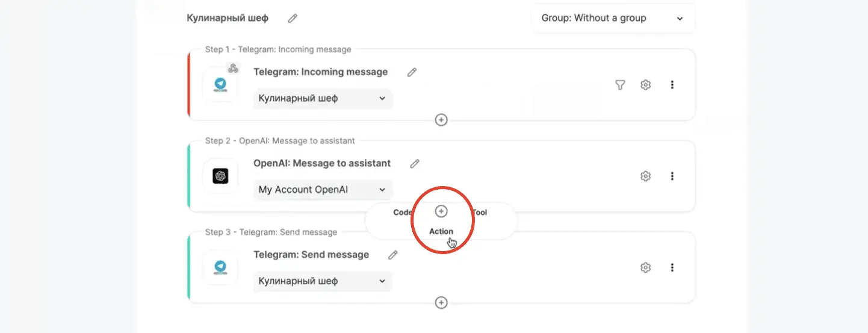
Task: Open three-dot menu for Telegram: Send message
Action: [x=672, y=267]
